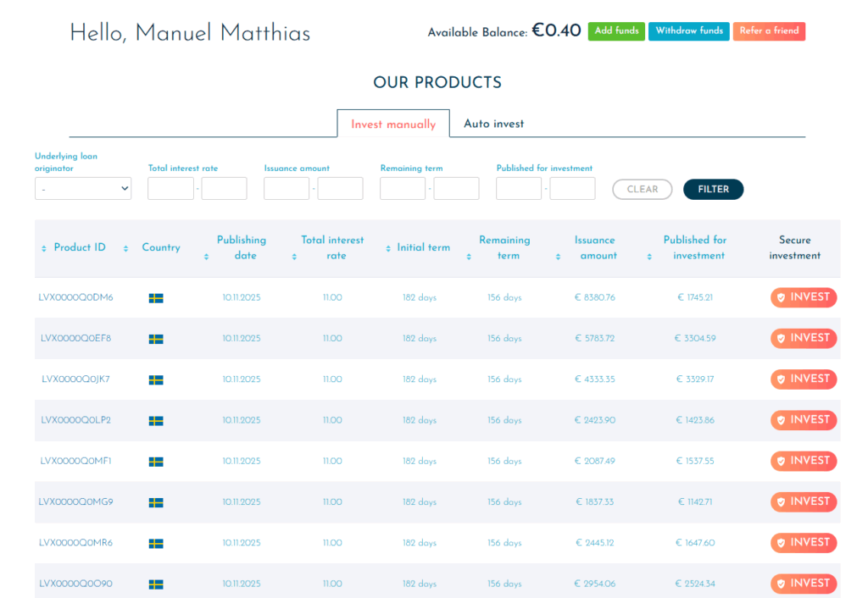Click the Country column sort arrows
868x598 pixels.
[x=125, y=248]
